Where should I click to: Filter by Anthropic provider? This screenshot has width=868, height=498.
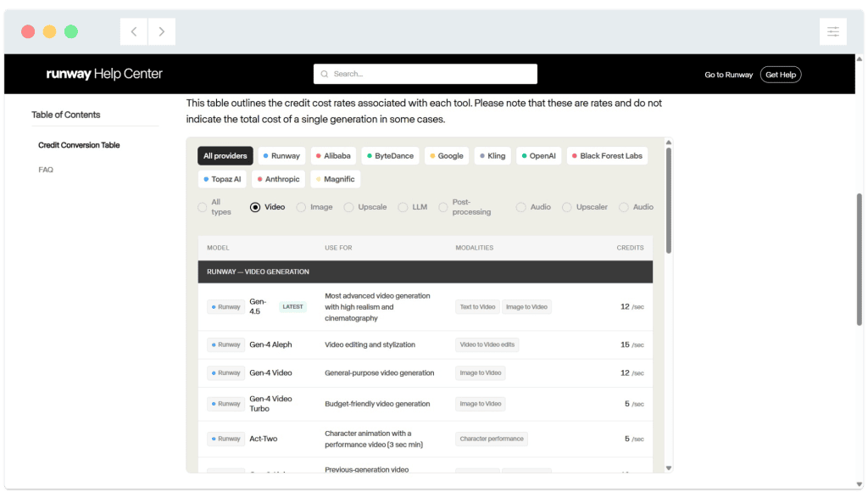tap(278, 179)
